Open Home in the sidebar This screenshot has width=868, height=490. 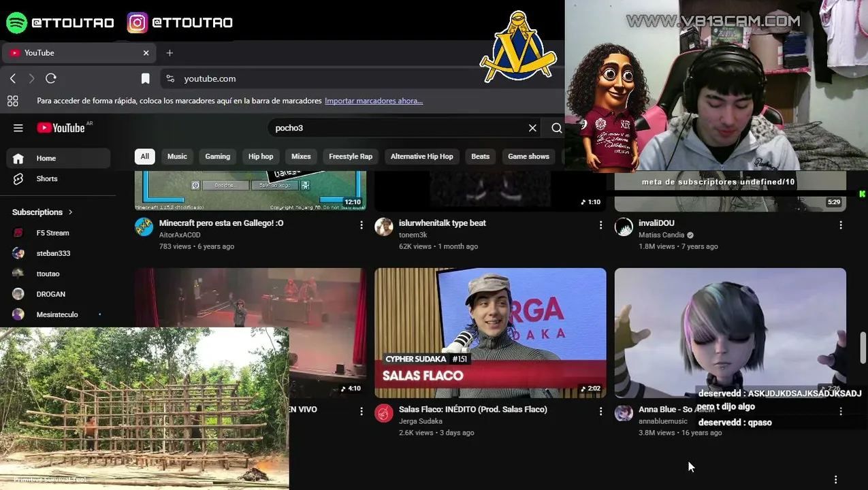(x=59, y=159)
